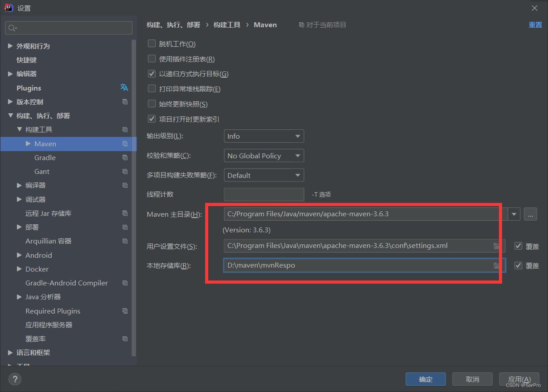Click the folder browse icon in 用户设置文件 field
This screenshot has width=548, height=392.
[497, 246]
